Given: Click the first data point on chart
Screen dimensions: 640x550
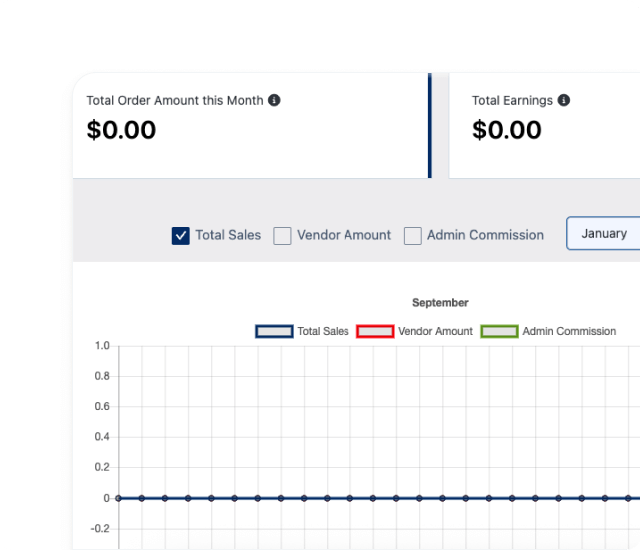Looking at the screenshot, I should pos(118,498).
